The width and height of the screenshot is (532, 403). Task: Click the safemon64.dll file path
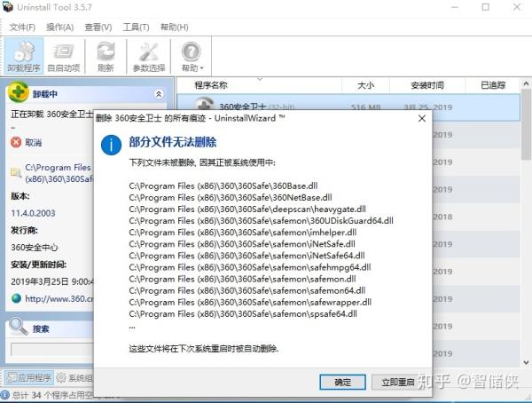(x=247, y=290)
